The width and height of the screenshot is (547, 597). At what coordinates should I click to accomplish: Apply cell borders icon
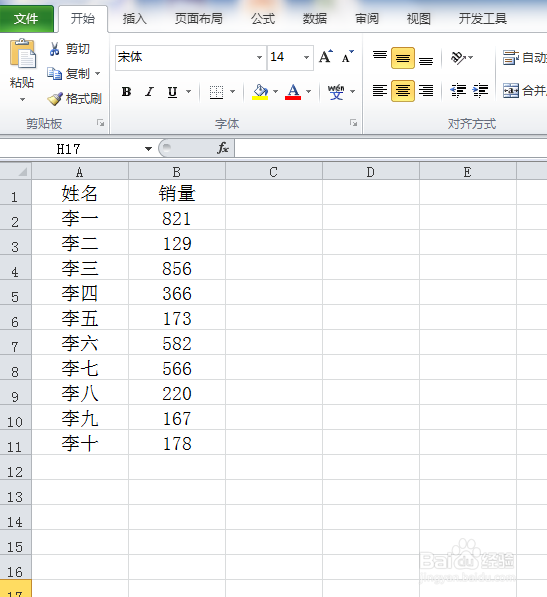pos(216,92)
